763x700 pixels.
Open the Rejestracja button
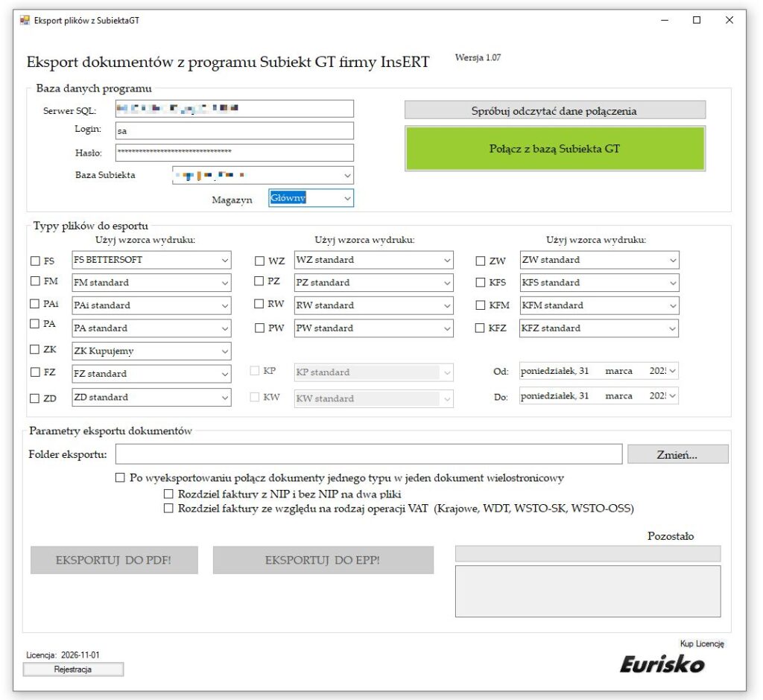point(73,669)
